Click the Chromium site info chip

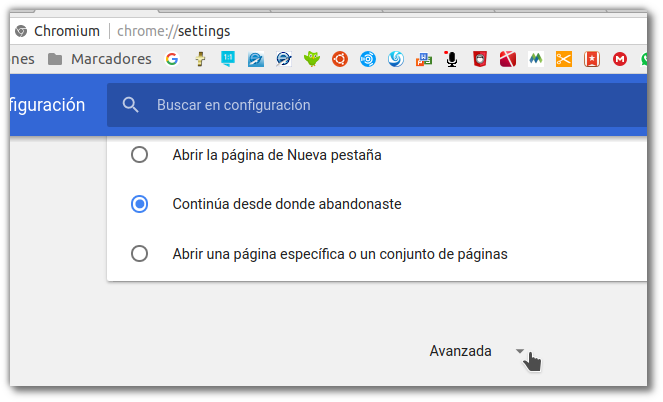point(58,31)
